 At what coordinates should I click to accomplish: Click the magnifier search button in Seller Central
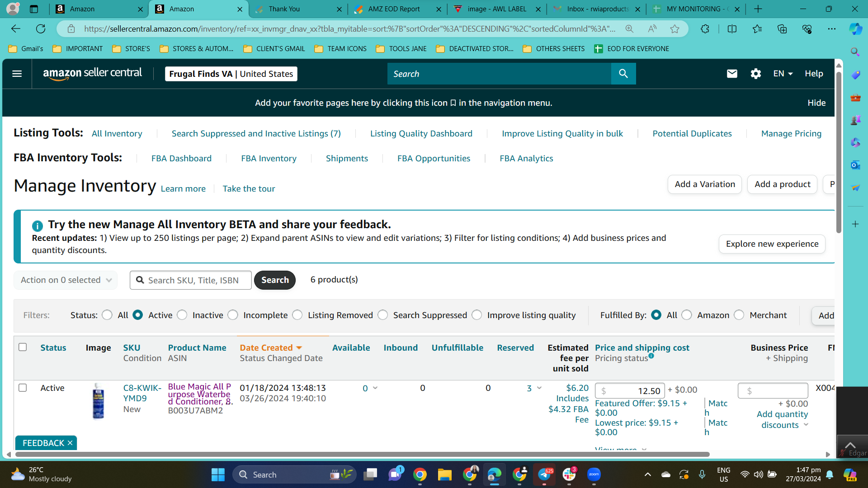(623, 74)
